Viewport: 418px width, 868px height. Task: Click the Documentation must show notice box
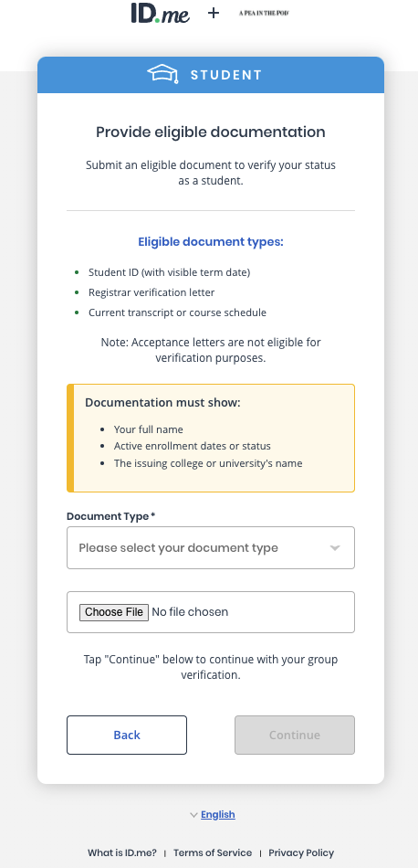211,438
